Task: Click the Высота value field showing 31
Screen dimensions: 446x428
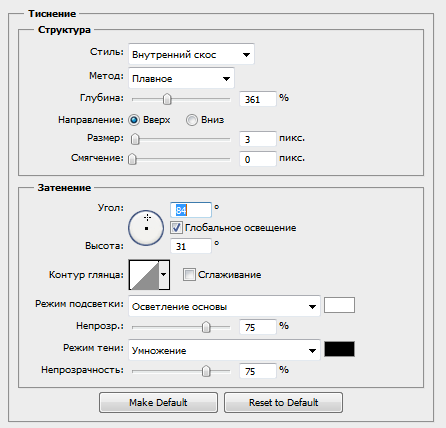Action: tap(191, 246)
